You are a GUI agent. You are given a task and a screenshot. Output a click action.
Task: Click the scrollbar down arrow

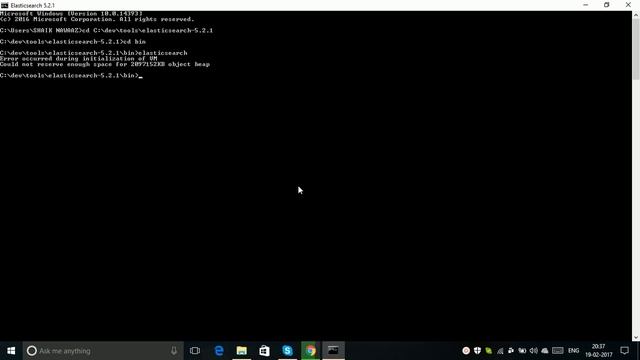click(x=636, y=338)
